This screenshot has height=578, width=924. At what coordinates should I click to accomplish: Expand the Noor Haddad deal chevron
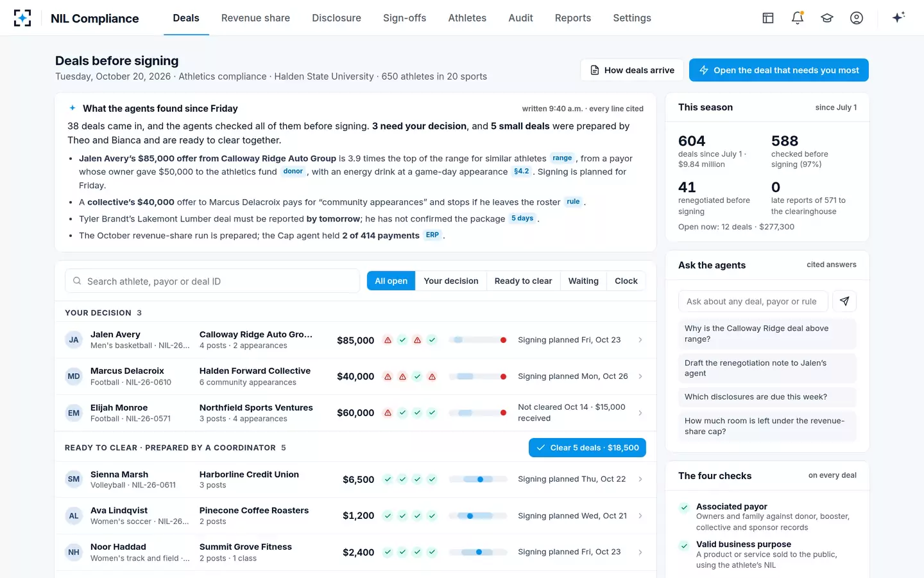click(x=640, y=552)
